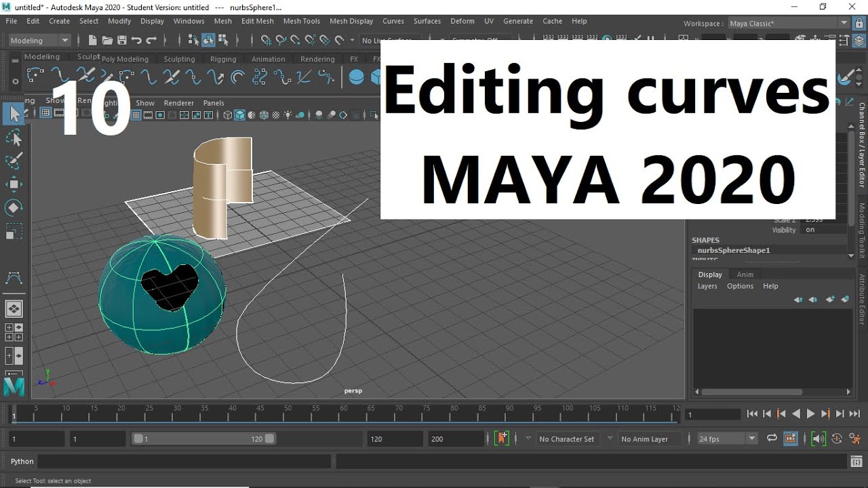Enable snap to points magnet
This screenshot has height=488, width=868.
pos(295,41)
